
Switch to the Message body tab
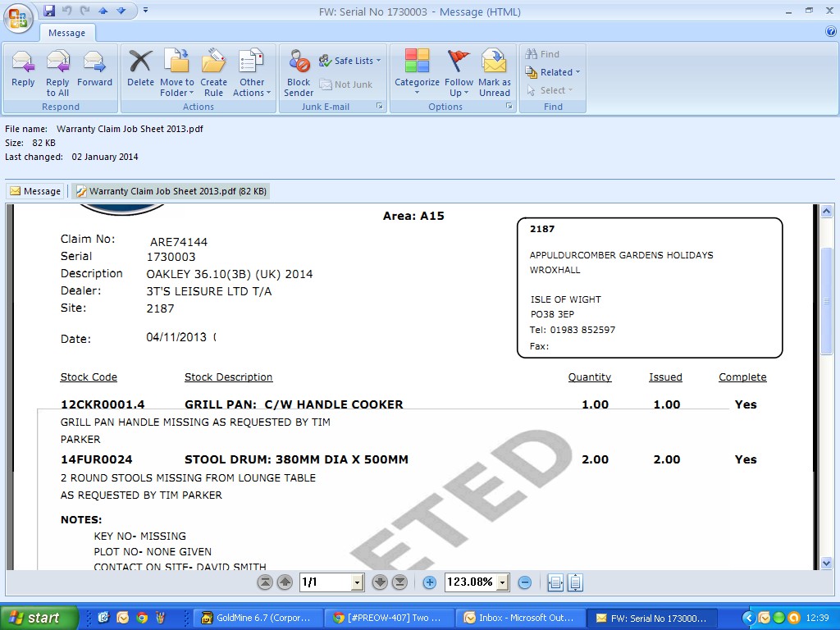(x=35, y=191)
